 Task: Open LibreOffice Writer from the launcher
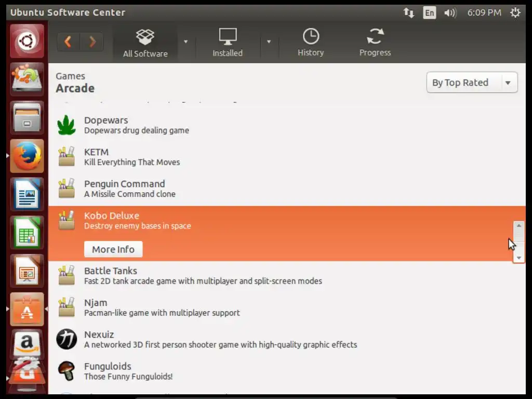[27, 194]
